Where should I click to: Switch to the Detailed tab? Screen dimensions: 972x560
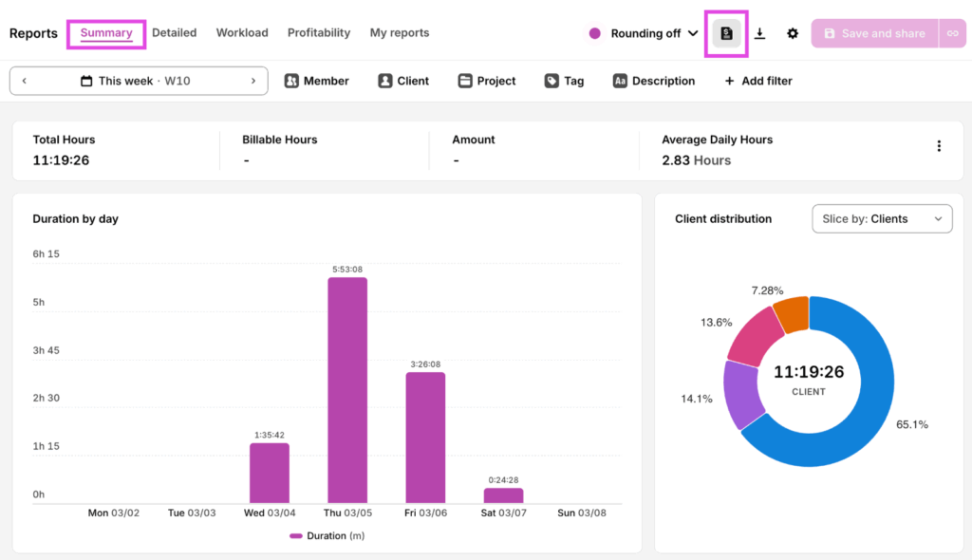click(x=174, y=32)
